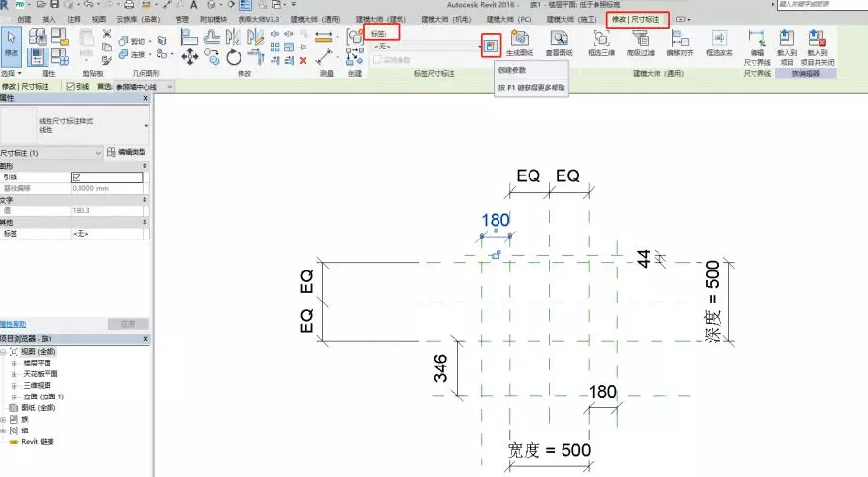Open the 插入 ribbon tab
The width and height of the screenshot is (868, 477).
click(x=49, y=20)
